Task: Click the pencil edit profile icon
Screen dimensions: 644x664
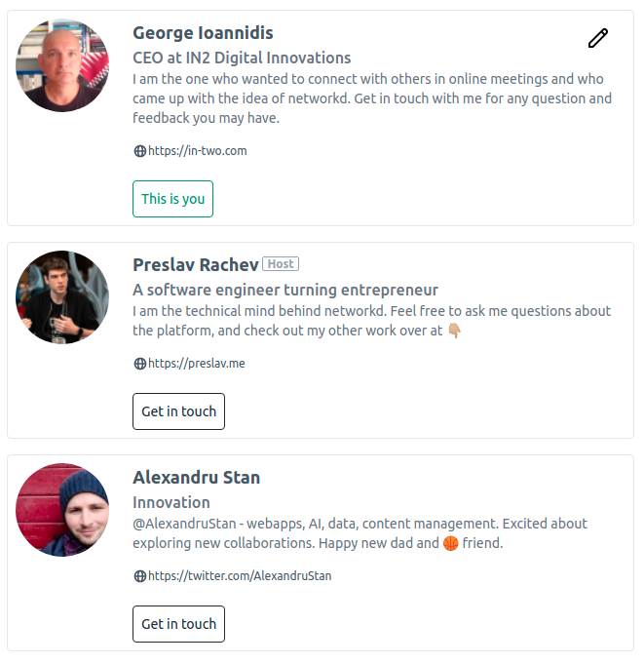Action: point(597,39)
